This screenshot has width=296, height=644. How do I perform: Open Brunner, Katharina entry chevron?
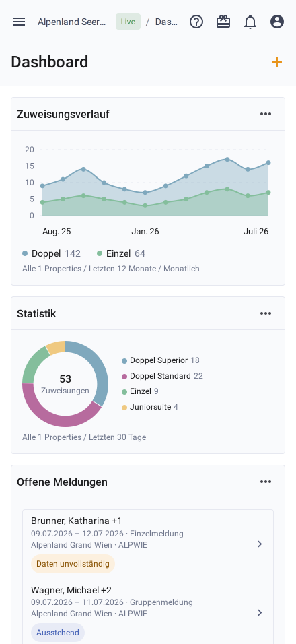tap(260, 544)
